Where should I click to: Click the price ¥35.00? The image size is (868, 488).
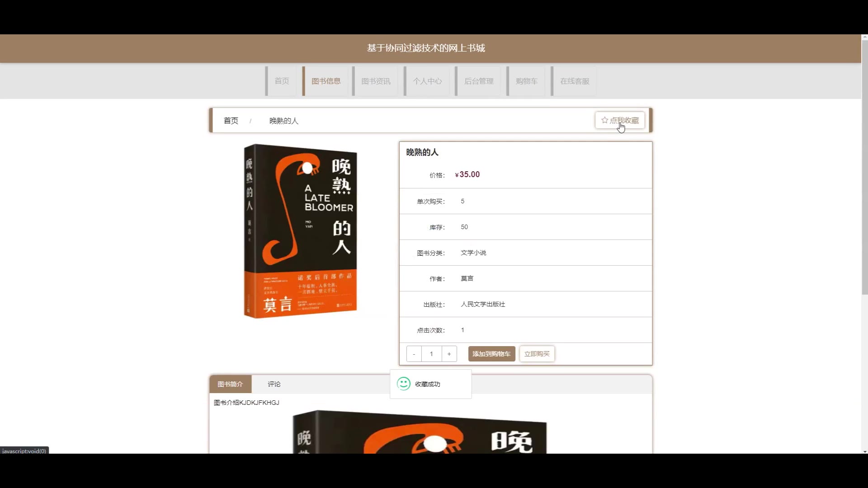467,174
